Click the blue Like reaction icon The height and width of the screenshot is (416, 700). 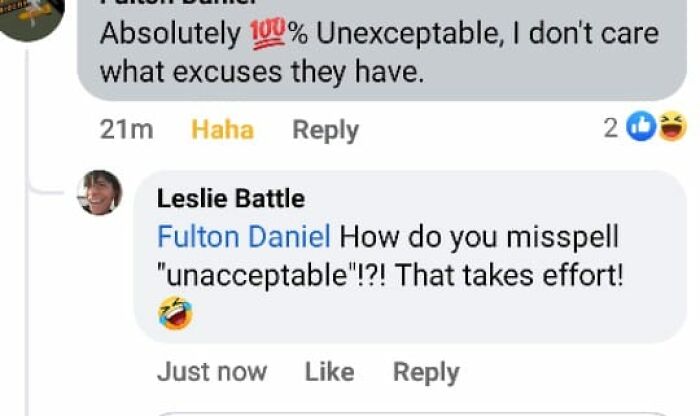(643, 127)
